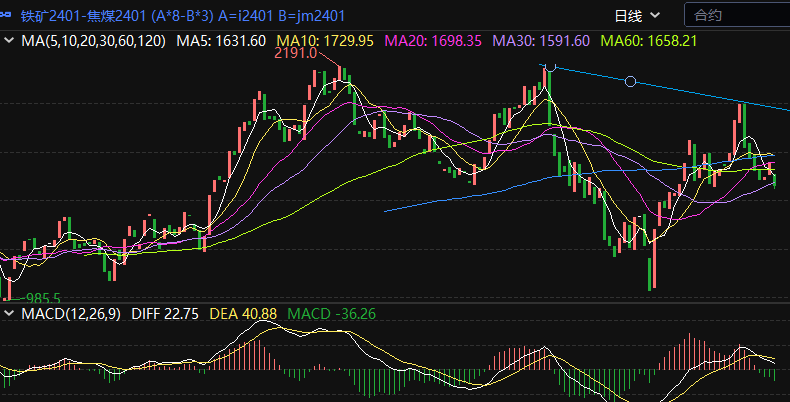Click the 合约 contract search field
The image size is (790, 402).
coord(735,15)
